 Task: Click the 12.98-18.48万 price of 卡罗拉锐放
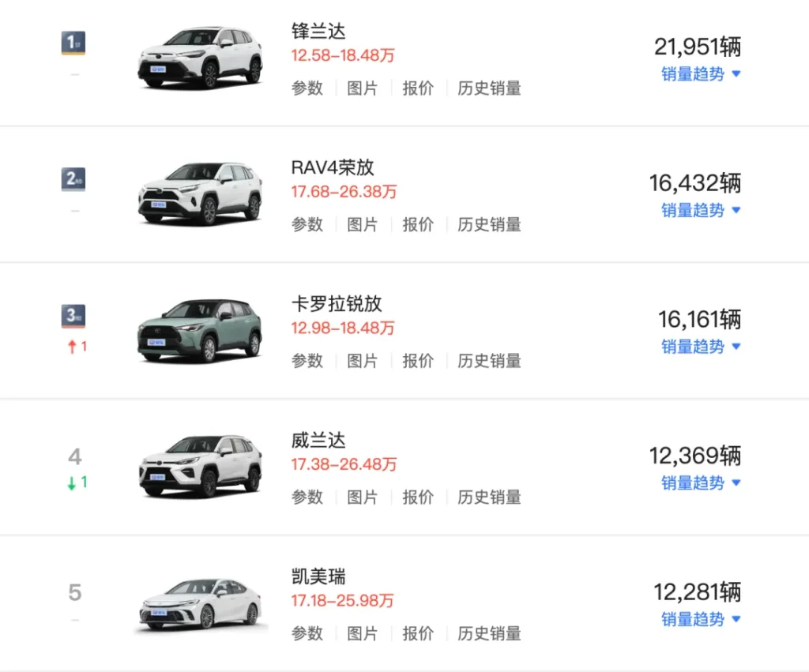pos(342,328)
